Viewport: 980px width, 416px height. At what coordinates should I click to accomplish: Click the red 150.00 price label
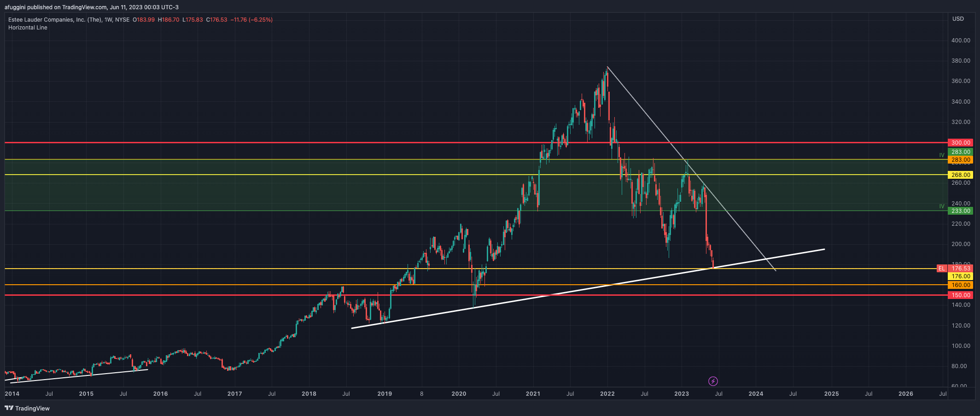(961, 295)
